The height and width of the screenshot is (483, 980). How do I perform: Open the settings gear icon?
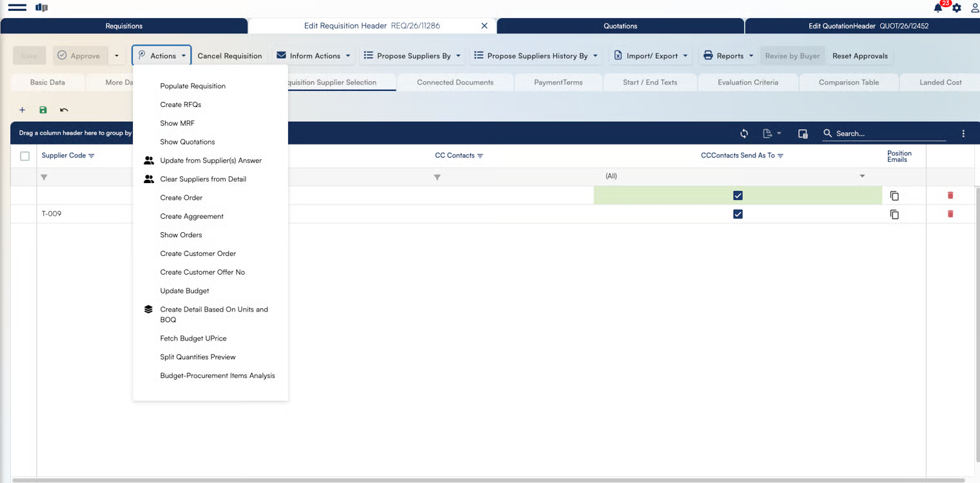[x=957, y=8]
